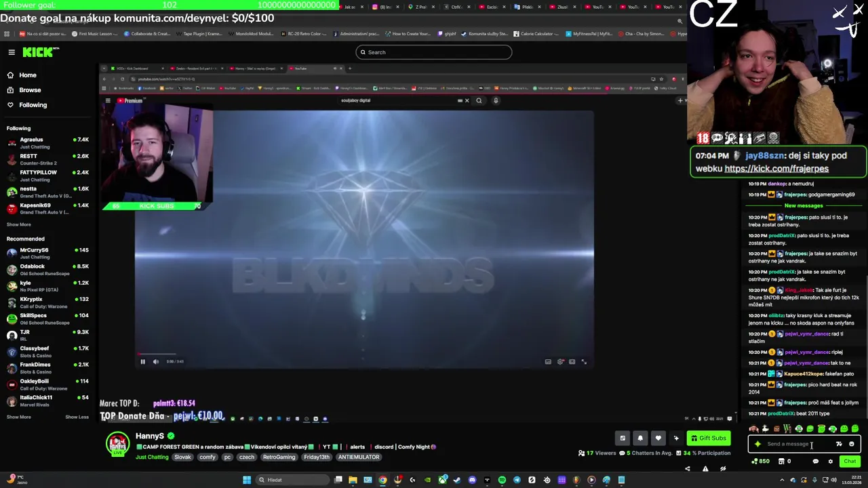Go to Home in the sidebar
868x488 pixels.
click(28, 75)
